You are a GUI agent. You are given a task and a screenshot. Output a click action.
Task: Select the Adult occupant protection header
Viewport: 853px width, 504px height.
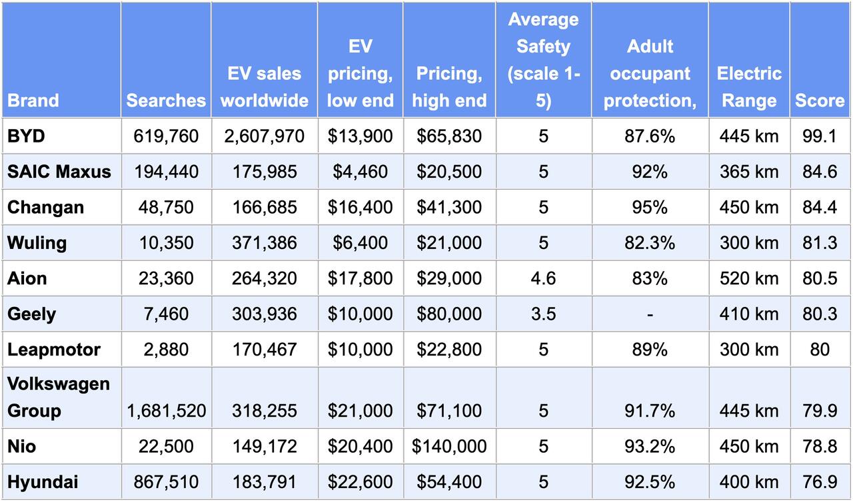(650, 73)
